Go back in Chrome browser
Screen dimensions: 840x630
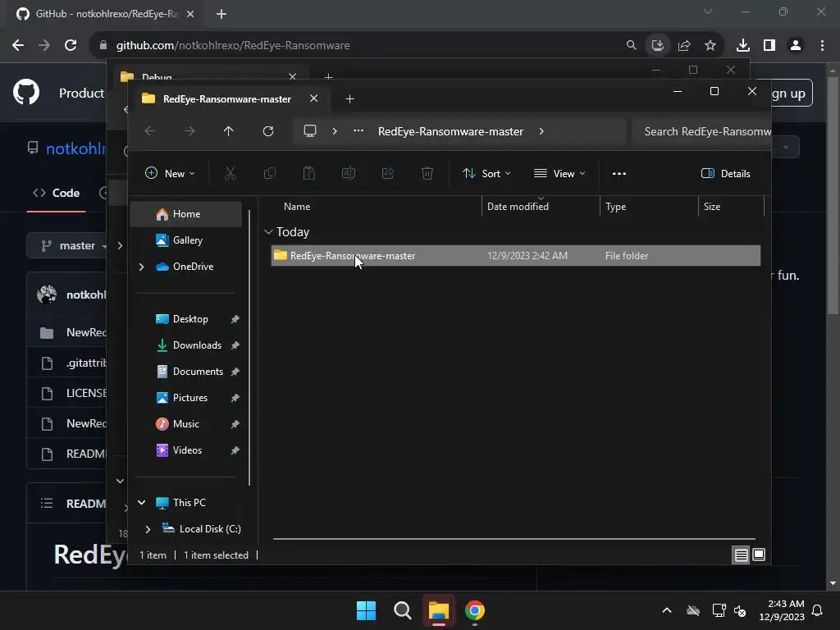click(18, 46)
